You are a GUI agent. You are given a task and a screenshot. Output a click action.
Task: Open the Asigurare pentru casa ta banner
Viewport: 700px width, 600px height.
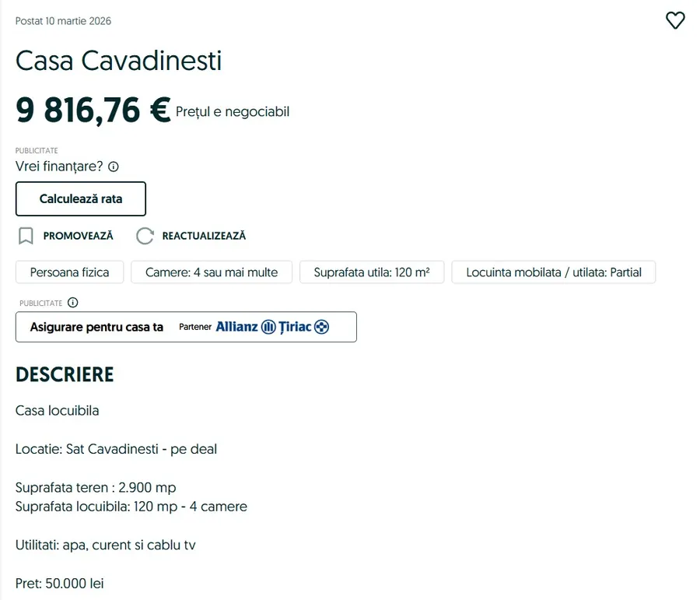click(x=97, y=327)
